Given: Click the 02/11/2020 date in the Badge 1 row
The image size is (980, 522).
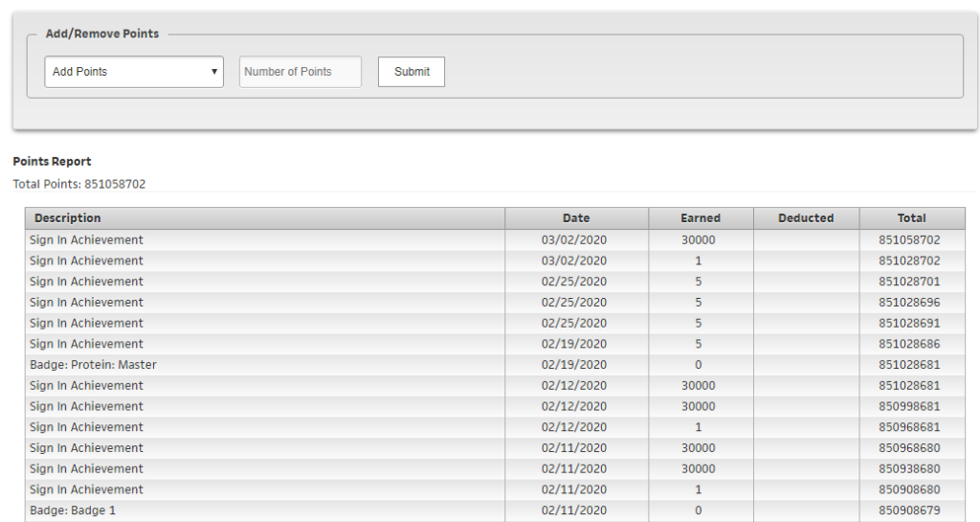Looking at the screenshot, I should pyautogui.click(x=574, y=511).
